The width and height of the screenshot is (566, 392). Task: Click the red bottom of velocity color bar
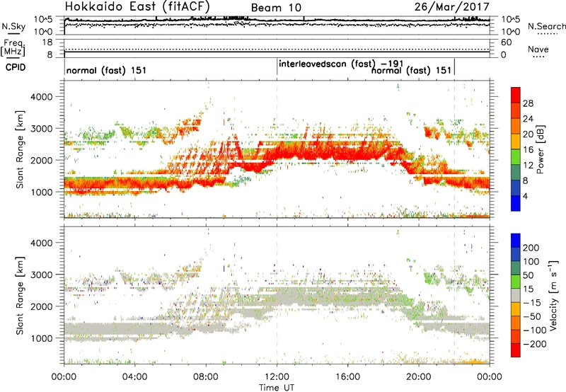pyautogui.click(x=516, y=350)
